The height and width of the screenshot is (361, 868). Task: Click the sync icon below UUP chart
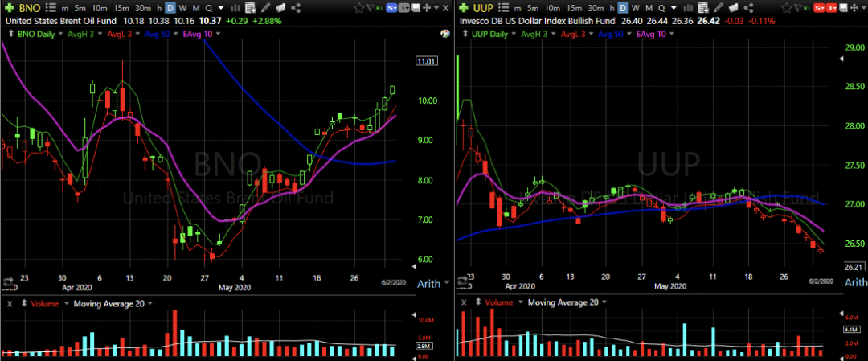click(x=461, y=282)
